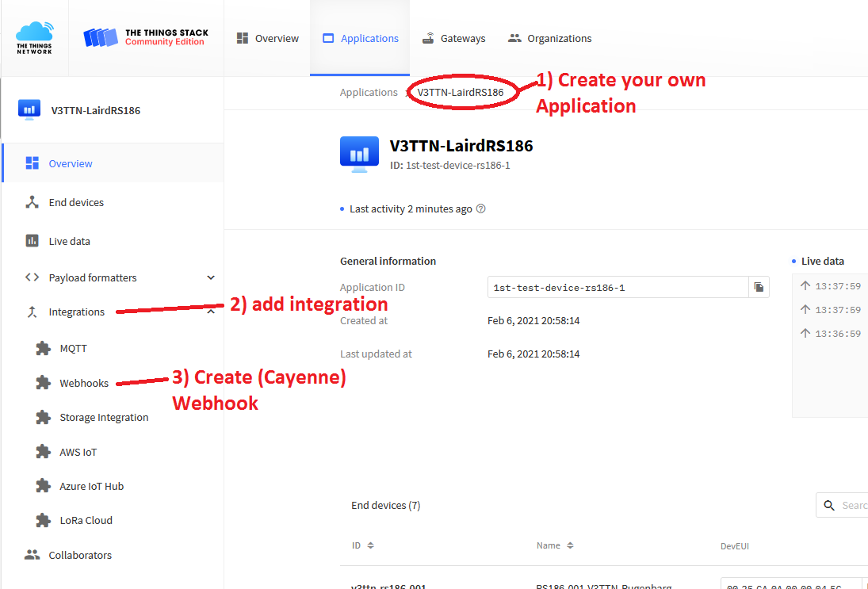Copy the Application ID to clipboard
Screen dimensions: 868x589
click(759, 287)
